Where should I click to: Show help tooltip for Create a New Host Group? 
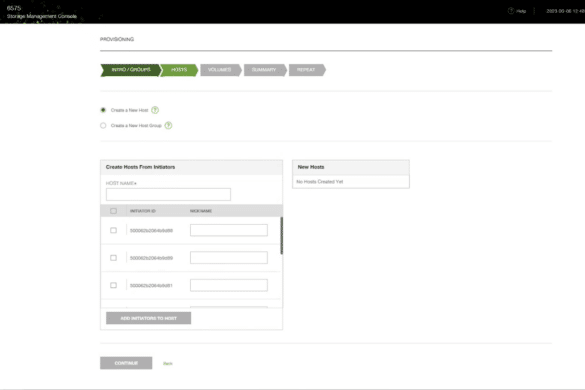(169, 125)
